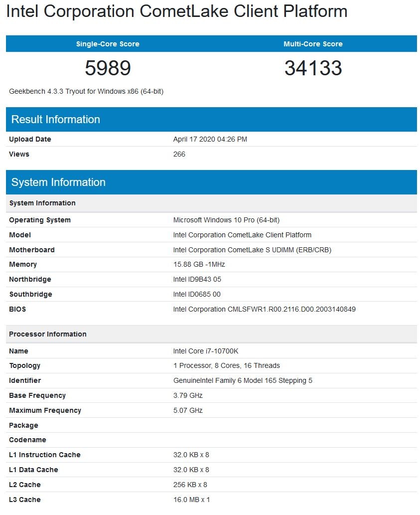Image resolution: width=420 pixels, height=515 pixels.
Task: Select the Single-Core Score column header
Action: (x=108, y=44)
